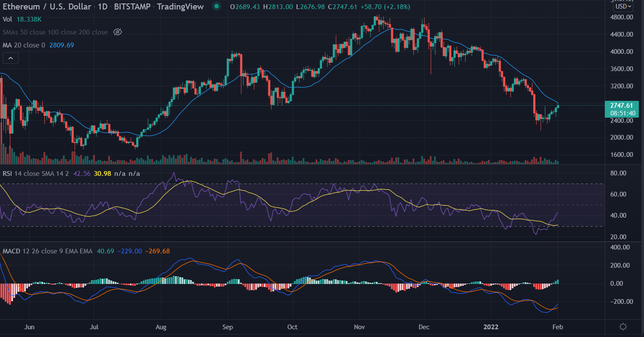Select the MA 20 close indicator legend

tap(24, 45)
